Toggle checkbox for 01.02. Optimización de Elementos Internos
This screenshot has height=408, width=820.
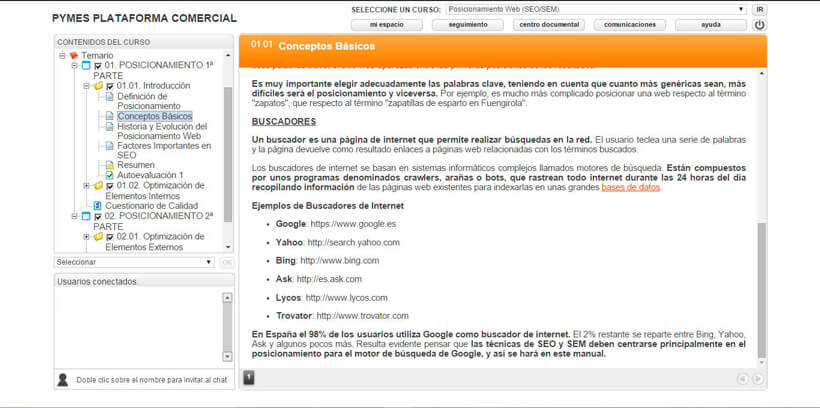[110, 186]
